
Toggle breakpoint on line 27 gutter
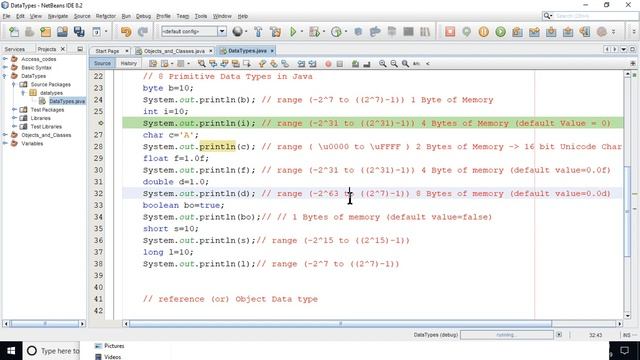coord(98,135)
